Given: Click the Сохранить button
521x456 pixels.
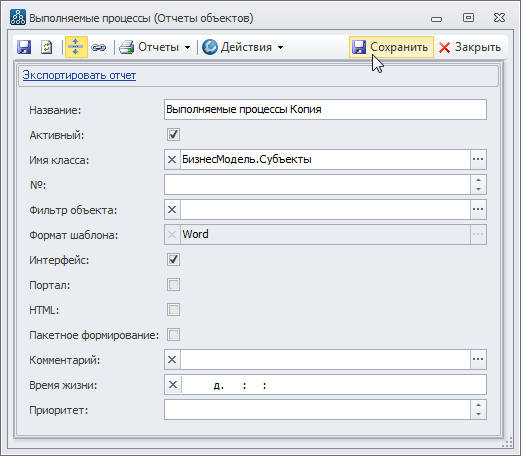Looking at the screenshot, I should 391,47.
